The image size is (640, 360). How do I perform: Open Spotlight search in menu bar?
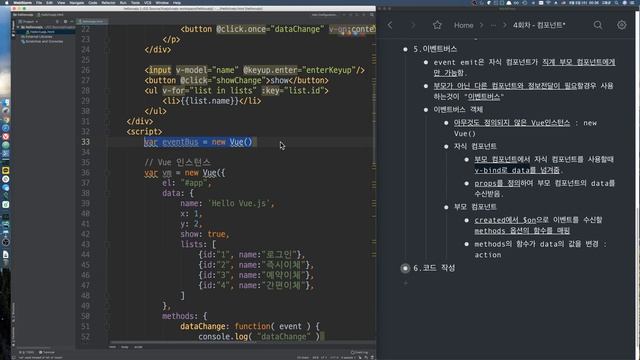(616, 2)
